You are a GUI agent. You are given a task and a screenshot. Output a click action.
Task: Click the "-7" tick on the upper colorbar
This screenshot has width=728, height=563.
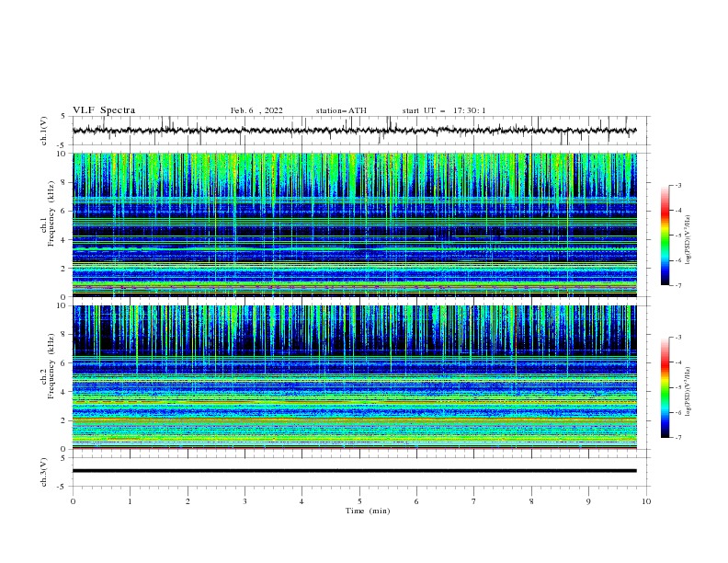(677, 285)
